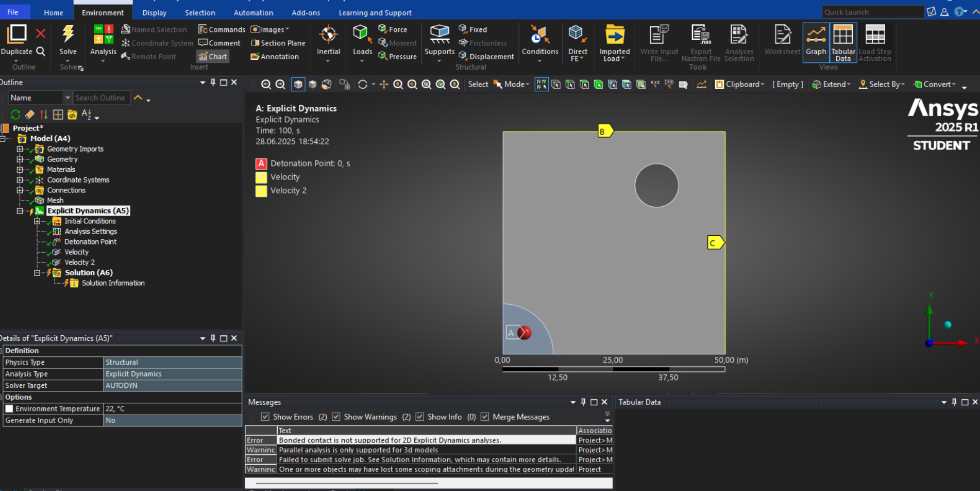
Task: Toggle the Show Info checkbox
Action: (419, 417)
